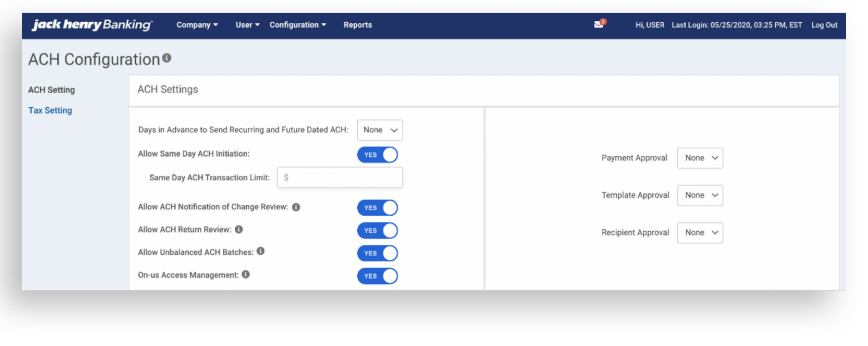The height and width of the screenshot is (346, 868).
Task: Switch off On-us Access Management toggle
Action: pos(377,276)
